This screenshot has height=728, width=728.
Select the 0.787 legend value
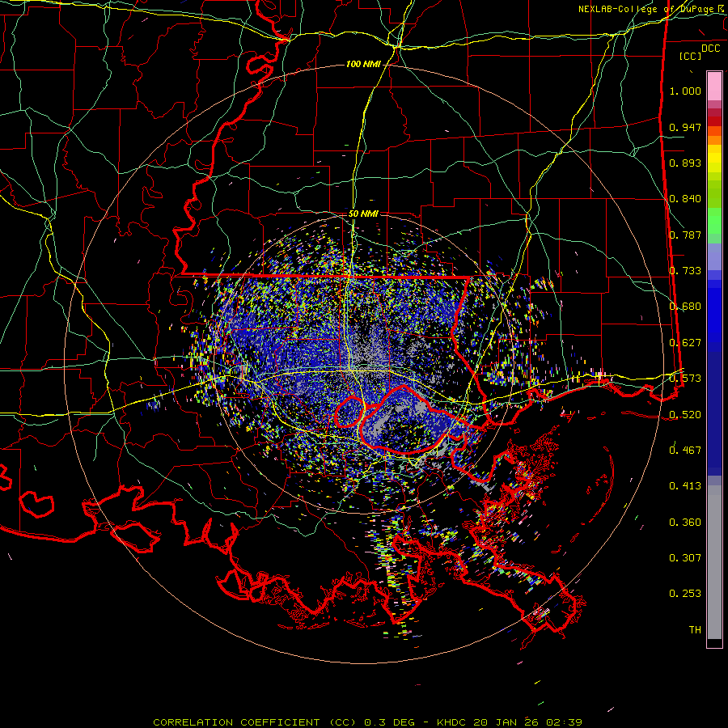click(x=685, y=235)
